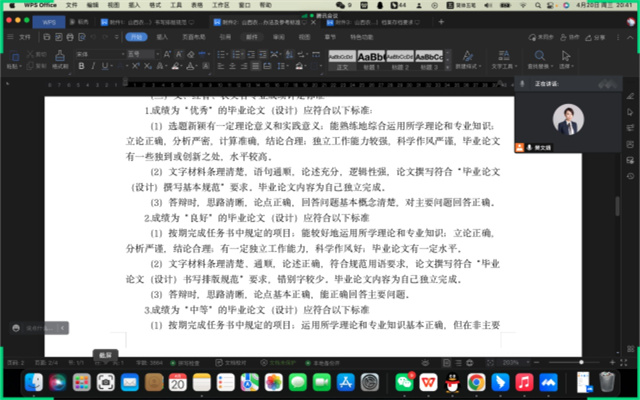Expand the bullet list dropdown arrow
Image resolution: width=640 pixels, height=400 pixels.
tap(227, 54)
